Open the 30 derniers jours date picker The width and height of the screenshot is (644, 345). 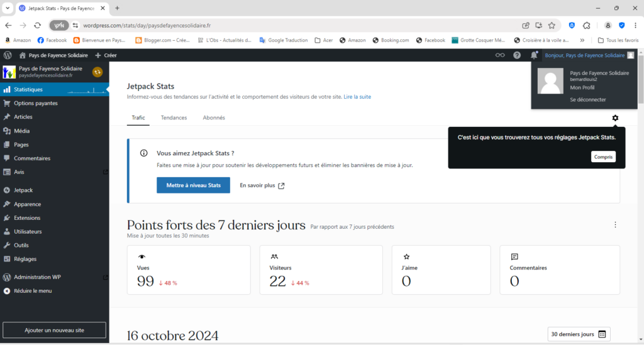click(578, 334)
